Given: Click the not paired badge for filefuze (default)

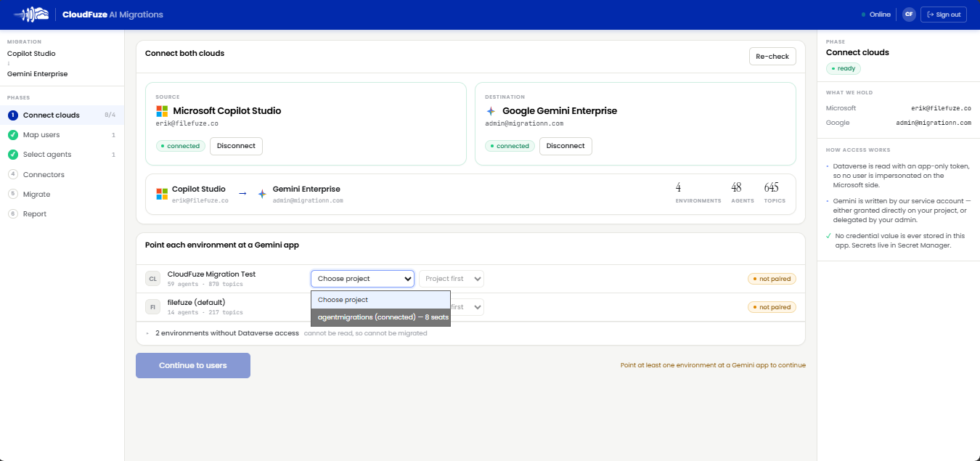Looking at the screenshot, I should pos(772,307).
